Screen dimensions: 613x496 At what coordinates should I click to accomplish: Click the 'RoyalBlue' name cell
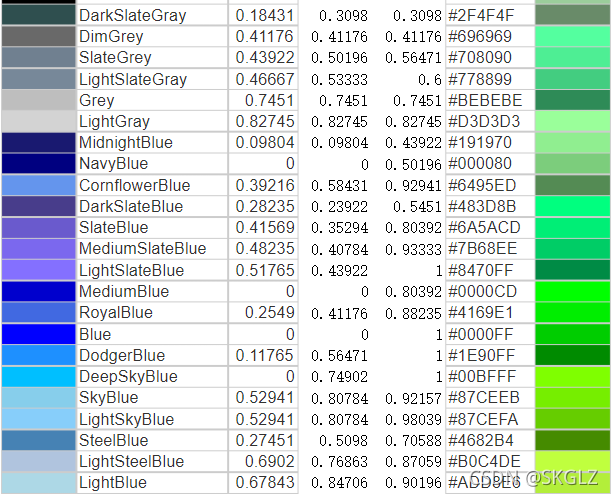pos(152,312)
